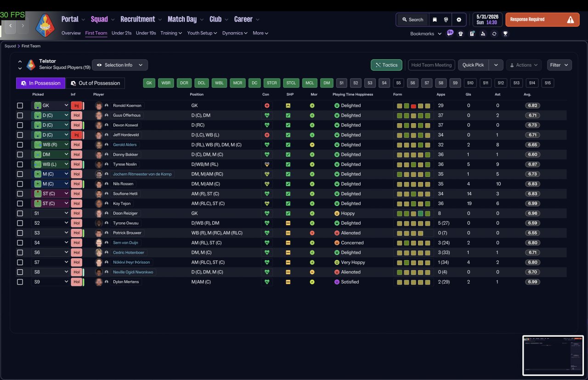Image resolution: width=588 pixels, height=380 pixels.
Task: Open the S1 picked dropdown for Reiziger
Action: (x=51, y=214)
